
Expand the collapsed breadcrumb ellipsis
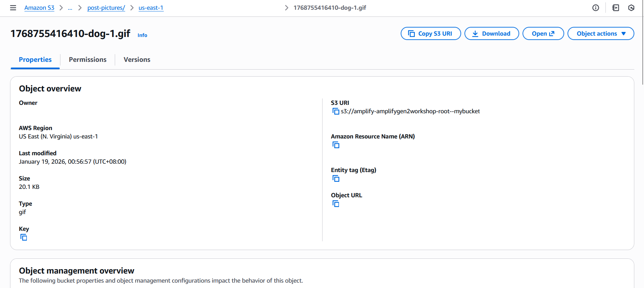point(70,8)
